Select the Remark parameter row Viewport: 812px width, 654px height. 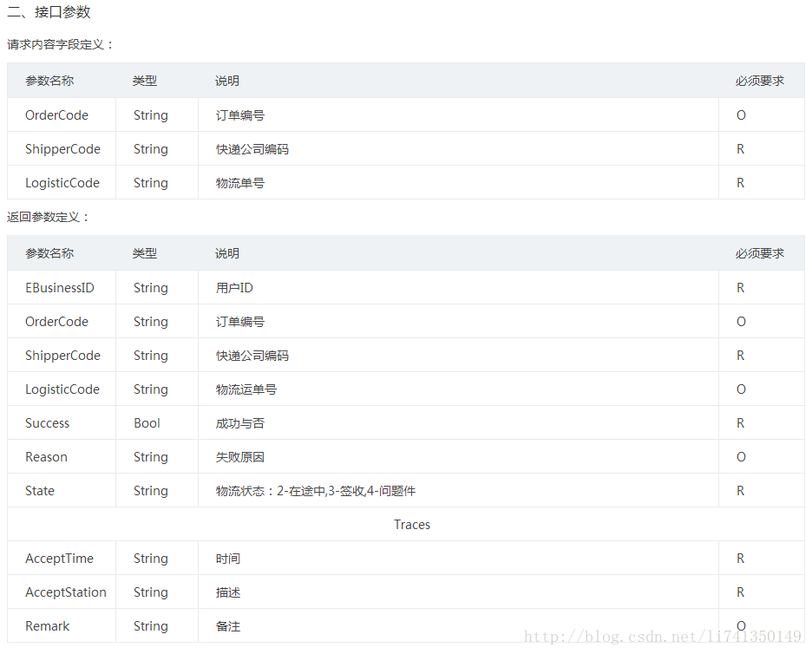pos(47,625)
